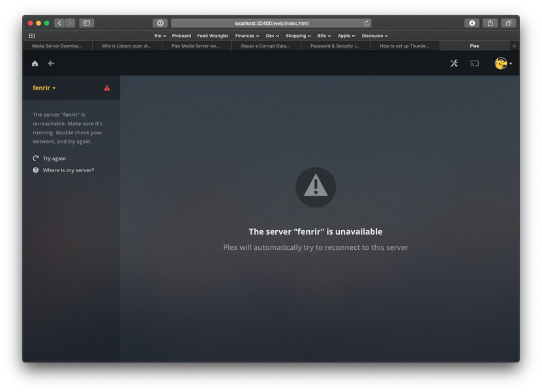This screenshot has height=392, width=542.
Task: Expand the Bills bookmarks folder
Action: pyautogui.click(x=324, y=36)
